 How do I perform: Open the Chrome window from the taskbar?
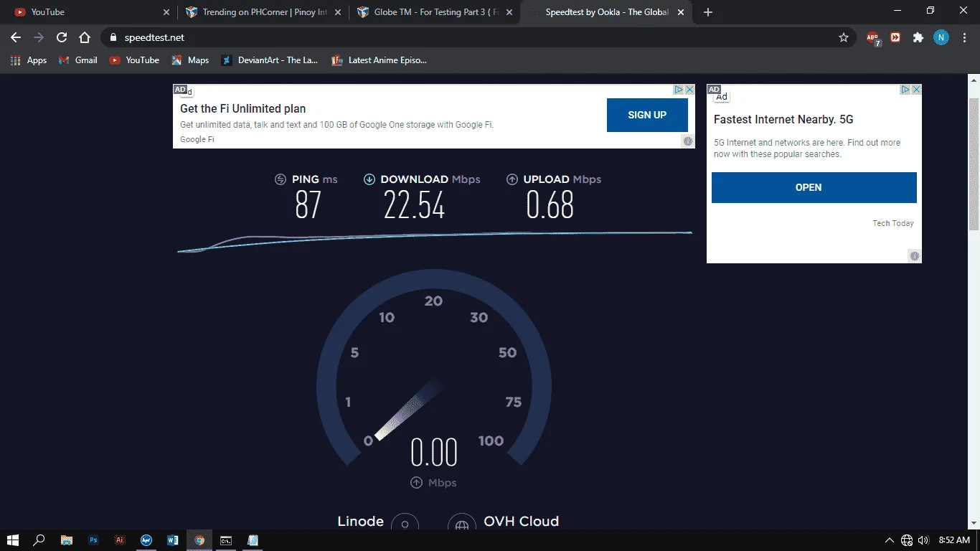(x=199, y=540)
